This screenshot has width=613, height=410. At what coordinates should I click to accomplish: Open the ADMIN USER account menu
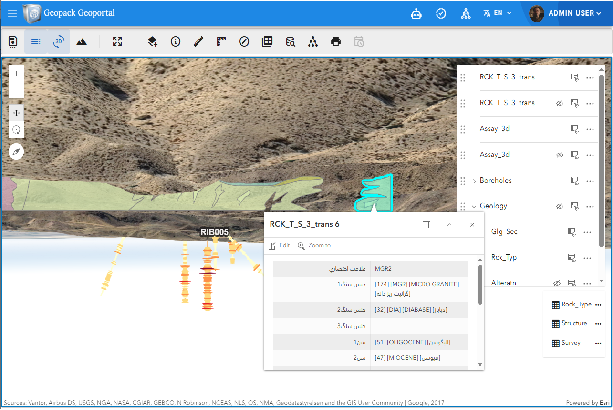570,13
